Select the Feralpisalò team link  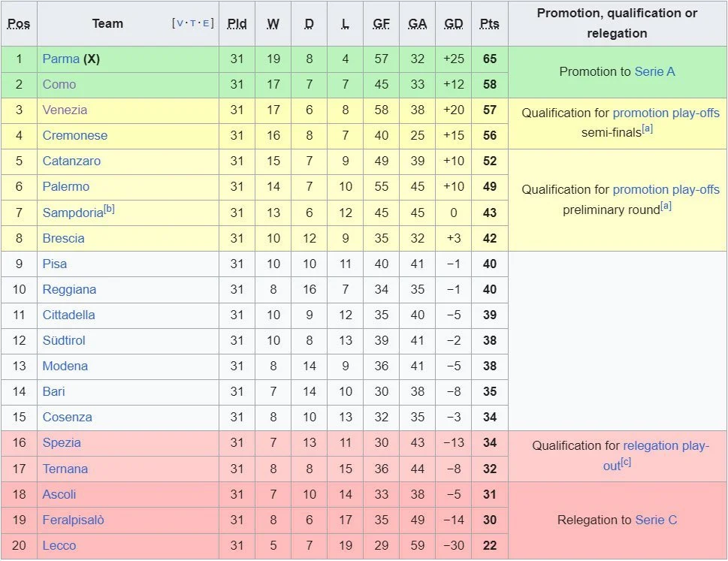73,520
